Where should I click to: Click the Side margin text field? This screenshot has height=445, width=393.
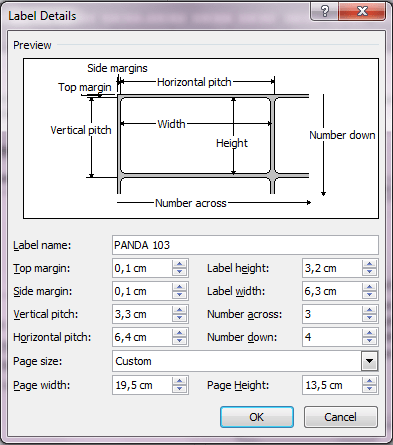pos(142,291)
